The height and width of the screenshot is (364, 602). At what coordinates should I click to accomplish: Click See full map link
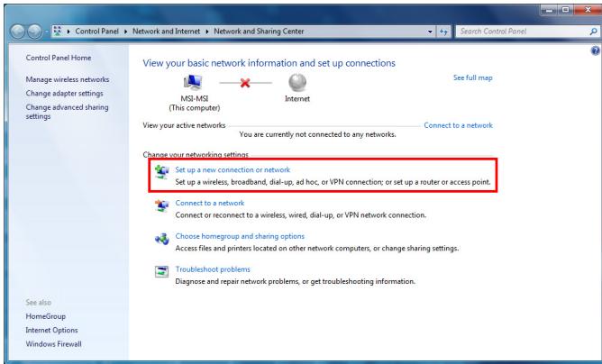click(472, 77)
